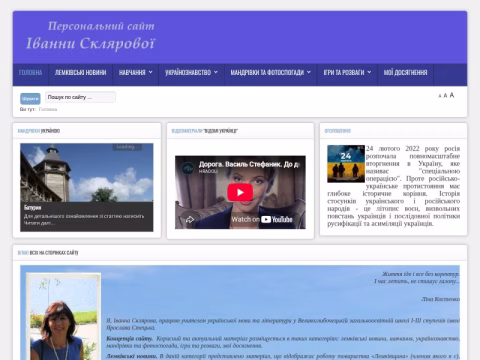The width and height of the screenshot is (480, 360).
Task: Click the video channel avatar icon
Action: pyautogui.click(x=188, y=167)
